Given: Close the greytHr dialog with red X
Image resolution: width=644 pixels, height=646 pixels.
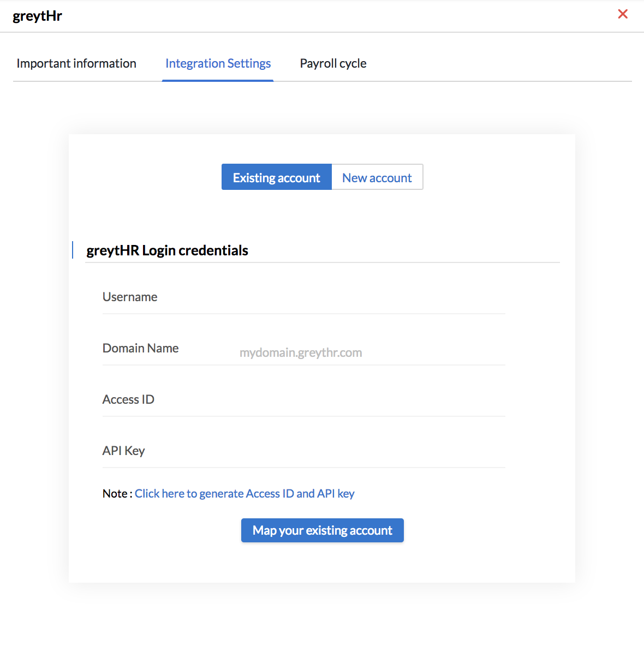Looking at the screenshot, I should tap(623, 14).
